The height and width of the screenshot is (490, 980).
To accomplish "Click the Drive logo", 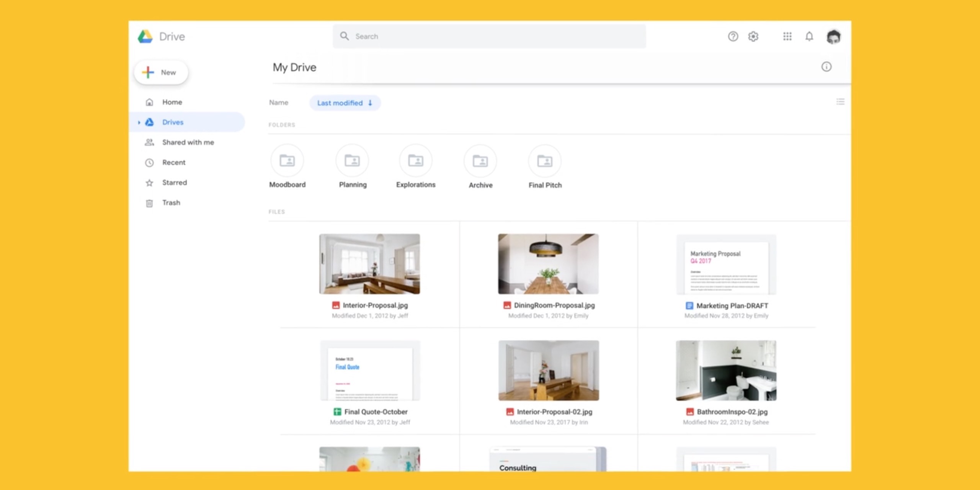I will click(x=146, y=36).
